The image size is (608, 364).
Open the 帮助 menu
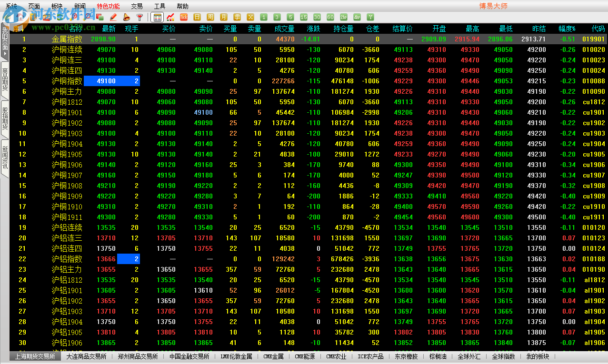coord(183,6)
